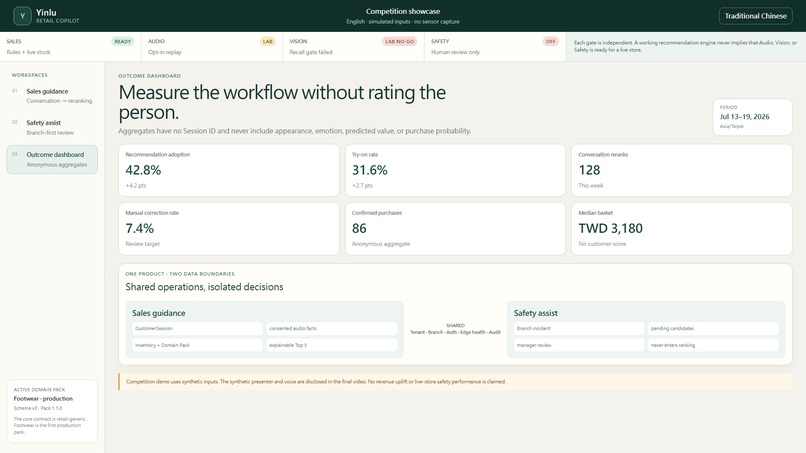Click the +2.7 pts try-on change
Image resolution: width=806 pixels, height=453 pixels.
click(x=362, y=186)
